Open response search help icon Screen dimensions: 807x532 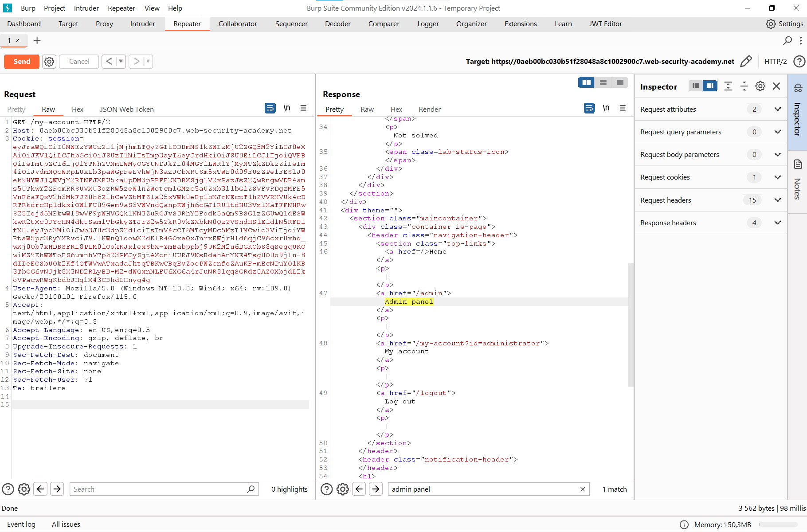[327, 489]
